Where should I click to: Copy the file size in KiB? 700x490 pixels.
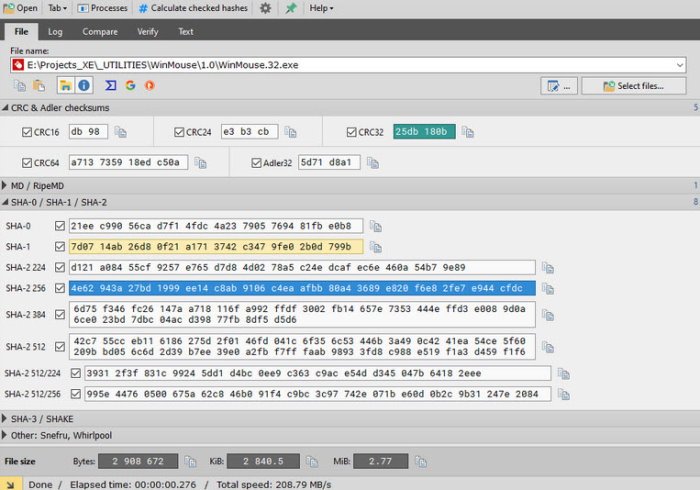[x=312, y=461]
